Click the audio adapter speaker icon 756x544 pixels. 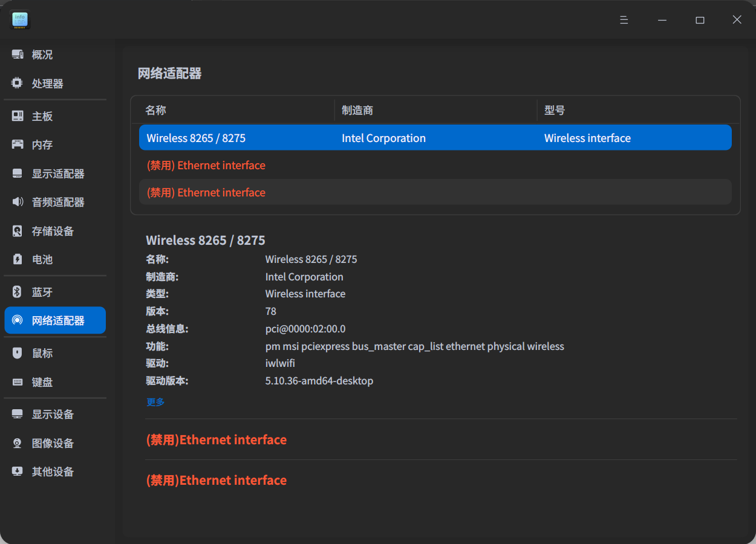tap(18, 202)
